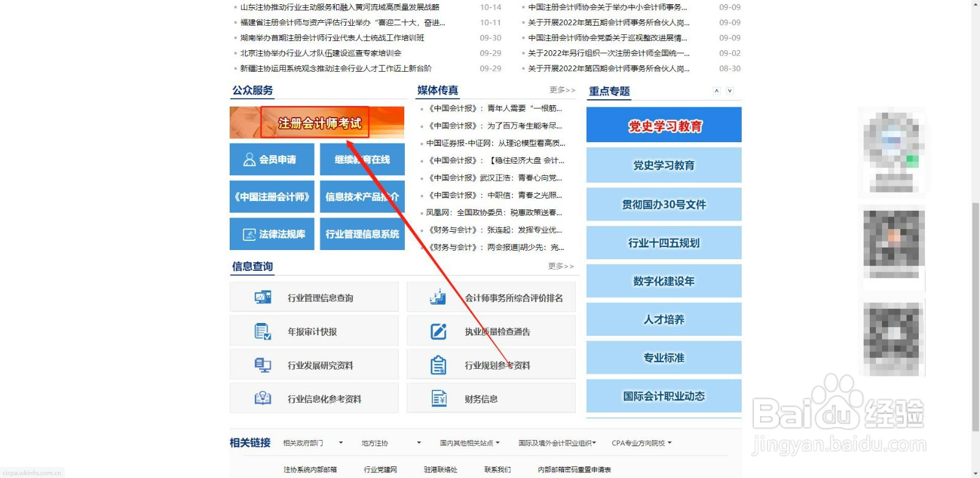Click the 执业质量检查通告 edit icon
The width and height of the screenshot is (980, 478).
click(439, 332)
